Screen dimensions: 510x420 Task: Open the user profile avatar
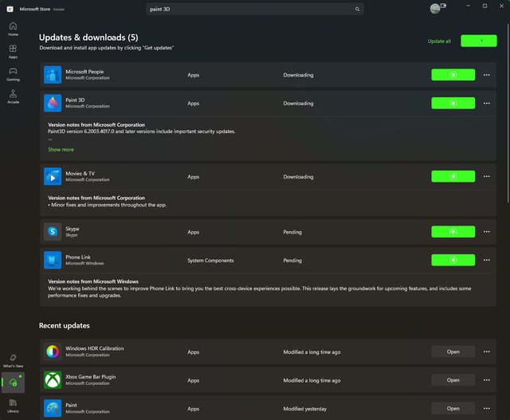[434, 9]
